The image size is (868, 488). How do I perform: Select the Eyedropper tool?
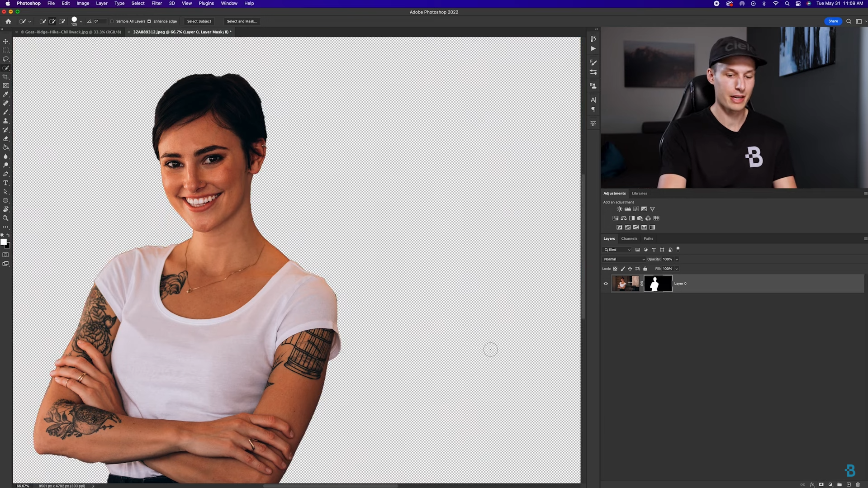(6, 95)
